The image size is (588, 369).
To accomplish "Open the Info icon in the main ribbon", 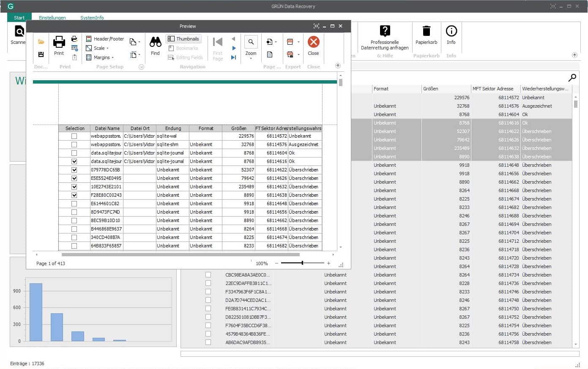I will click(x=451, y=31).
